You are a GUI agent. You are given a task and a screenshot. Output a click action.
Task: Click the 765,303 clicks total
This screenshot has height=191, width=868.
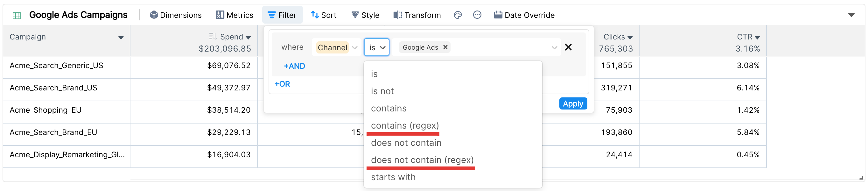click(616, 49)
